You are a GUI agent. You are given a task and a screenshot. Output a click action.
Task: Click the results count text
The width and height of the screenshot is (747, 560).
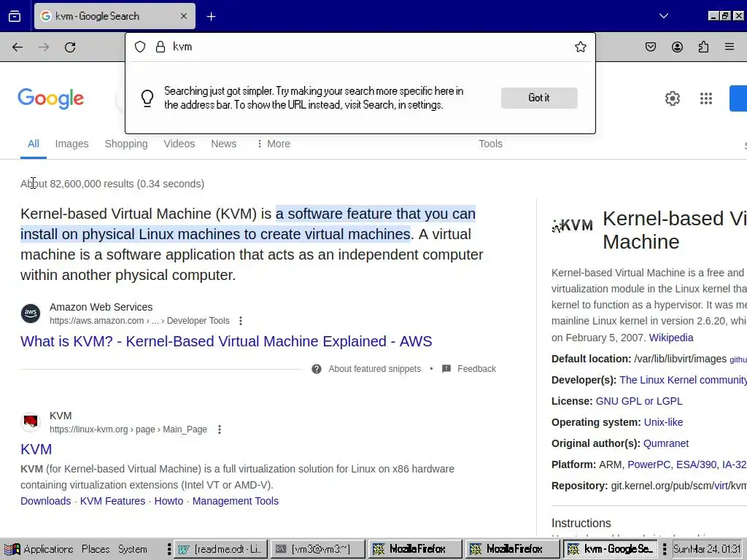(x=112, y=184)
